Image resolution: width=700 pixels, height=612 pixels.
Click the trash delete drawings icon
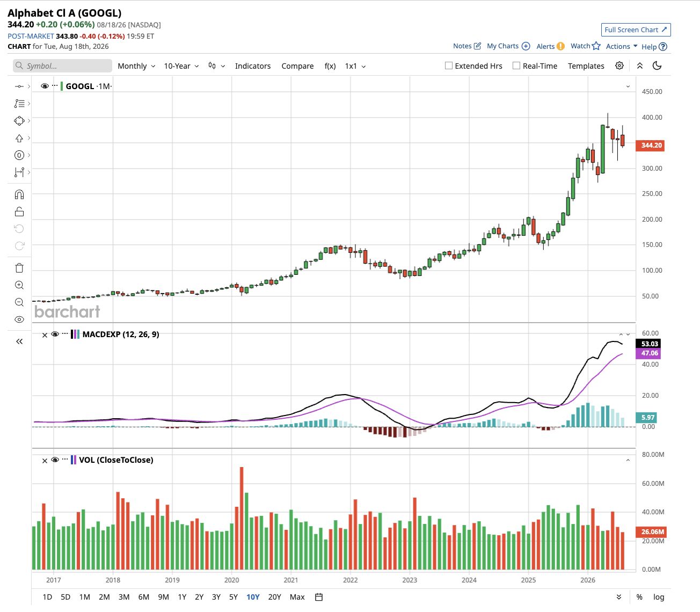(19, 268)
